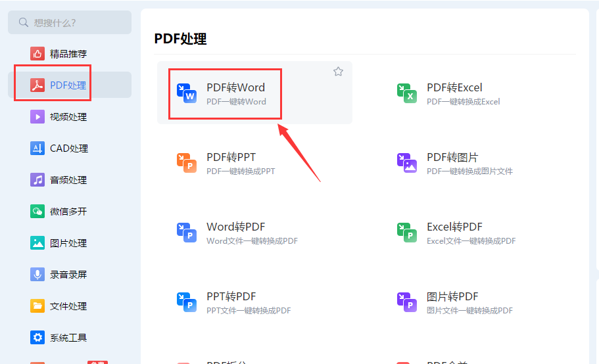Click the 想搜什么 search field
The height and width of the screenshot is (364, 599).
[70, 22]
